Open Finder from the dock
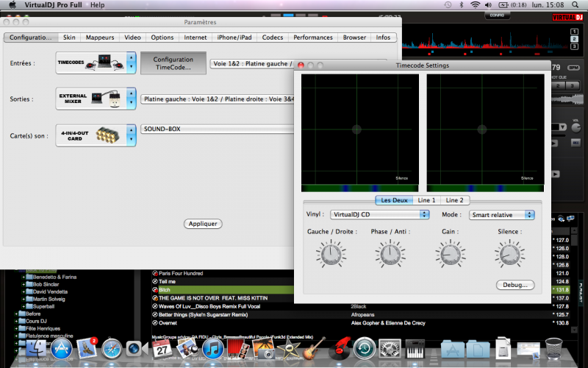 coord(36,348)
